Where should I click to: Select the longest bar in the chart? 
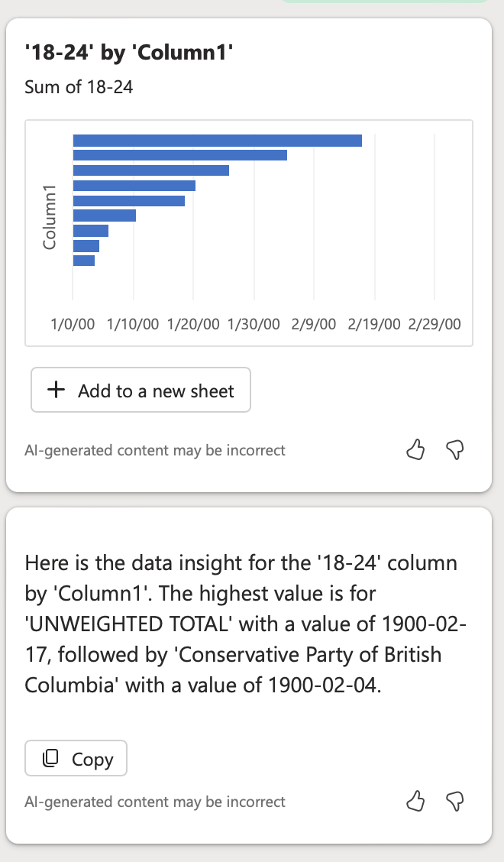tap(218, 140)
